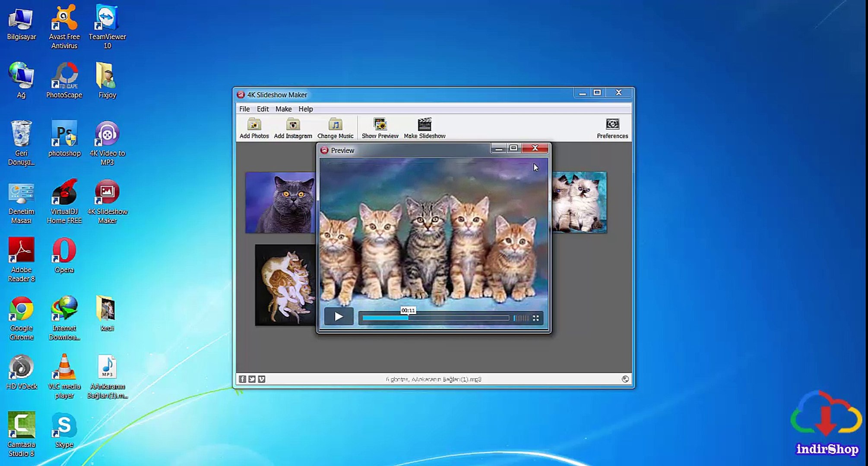The width and height of the screenshot is (868, 466).
Task: Click the preview playback progress bar
Action: [x=435, y=318]
